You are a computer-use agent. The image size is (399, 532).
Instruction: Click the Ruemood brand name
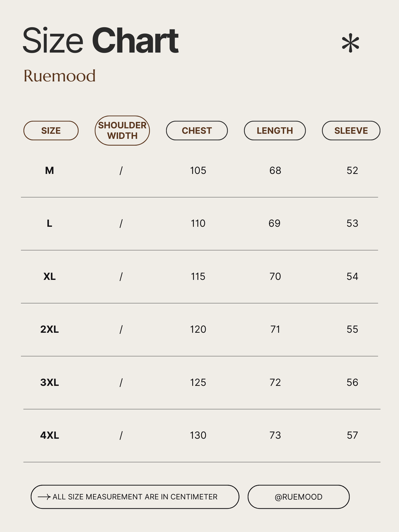59,76
